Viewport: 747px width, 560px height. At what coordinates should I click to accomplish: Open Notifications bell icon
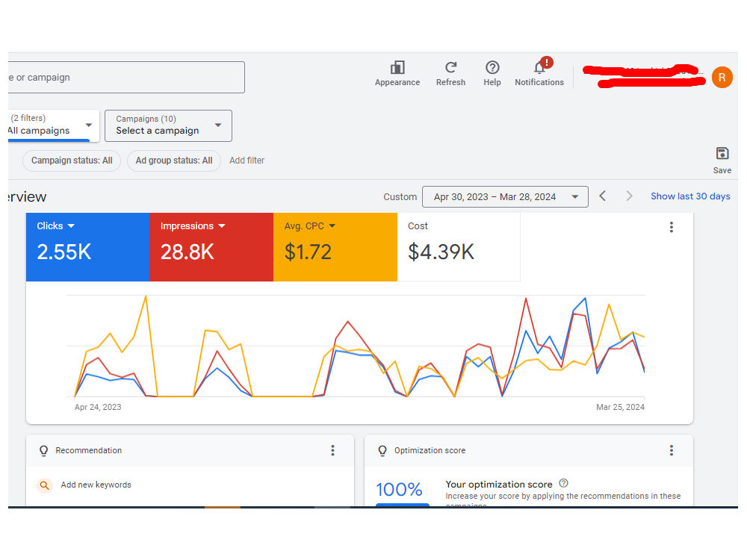[x=539, y=68]
